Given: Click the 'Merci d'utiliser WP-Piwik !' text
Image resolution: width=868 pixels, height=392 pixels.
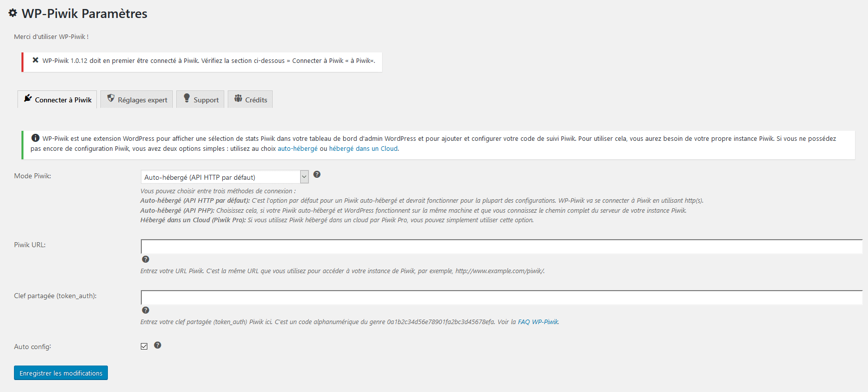Looking at the screenshot, I should click(x=51, y=36).
